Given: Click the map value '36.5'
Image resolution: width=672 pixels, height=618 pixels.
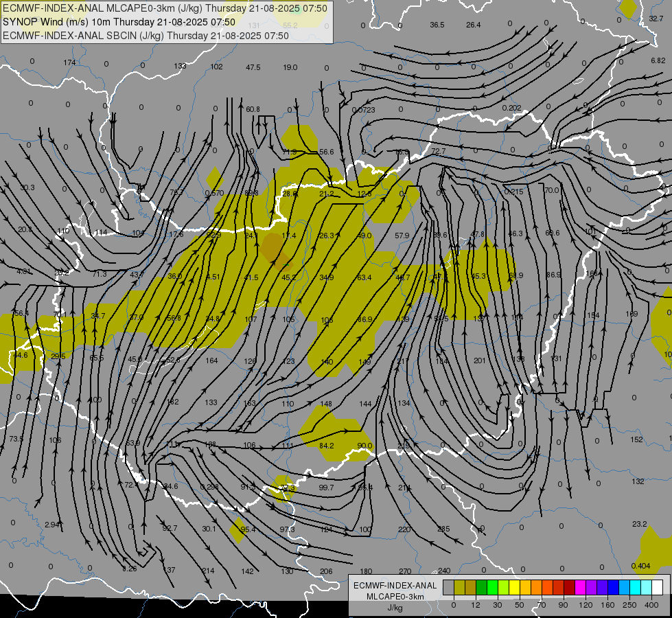Looking at the screenshot, I should [437, 25].
